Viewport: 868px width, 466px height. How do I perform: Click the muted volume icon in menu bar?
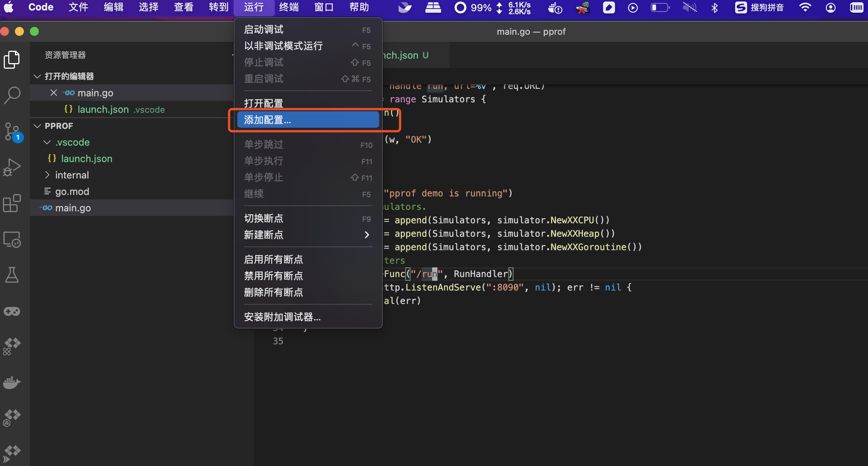pyautogui.click(x=690, y=7)
